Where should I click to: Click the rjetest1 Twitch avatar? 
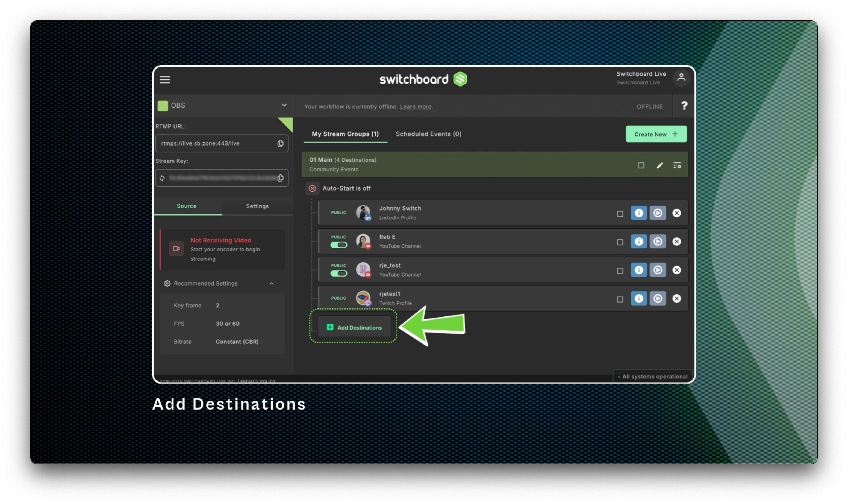[x=363, y=298]
